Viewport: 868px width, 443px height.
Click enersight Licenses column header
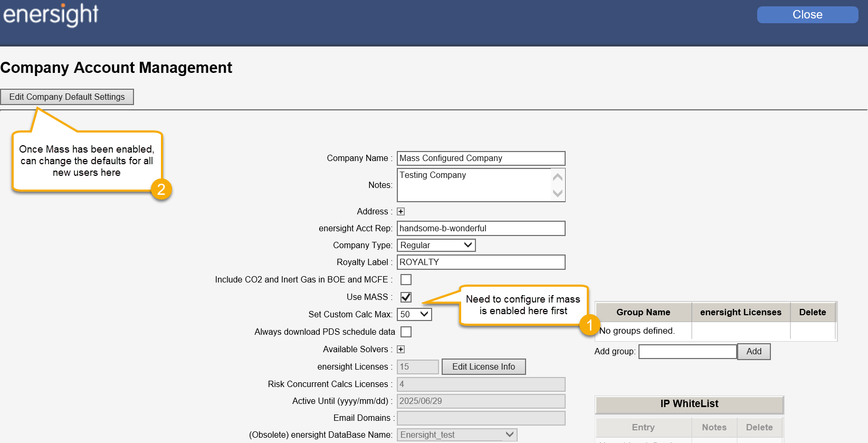pos(741,313)
